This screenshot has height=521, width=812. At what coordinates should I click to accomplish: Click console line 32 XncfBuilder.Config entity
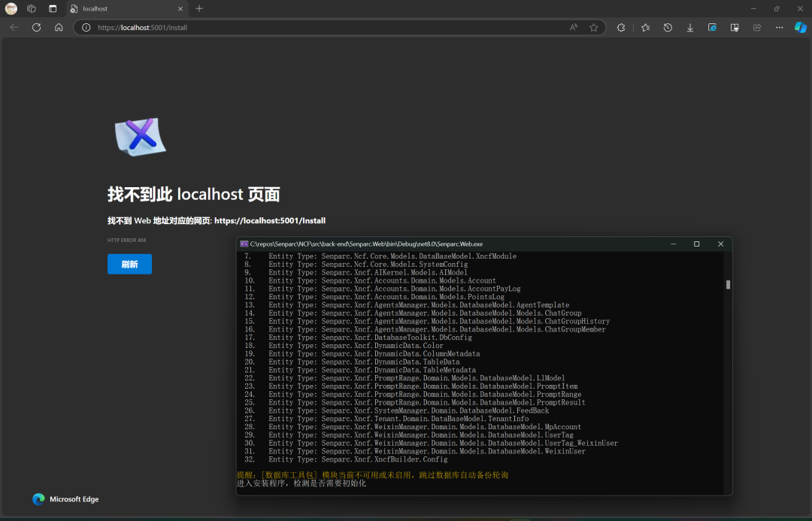(x=346, y=459)
